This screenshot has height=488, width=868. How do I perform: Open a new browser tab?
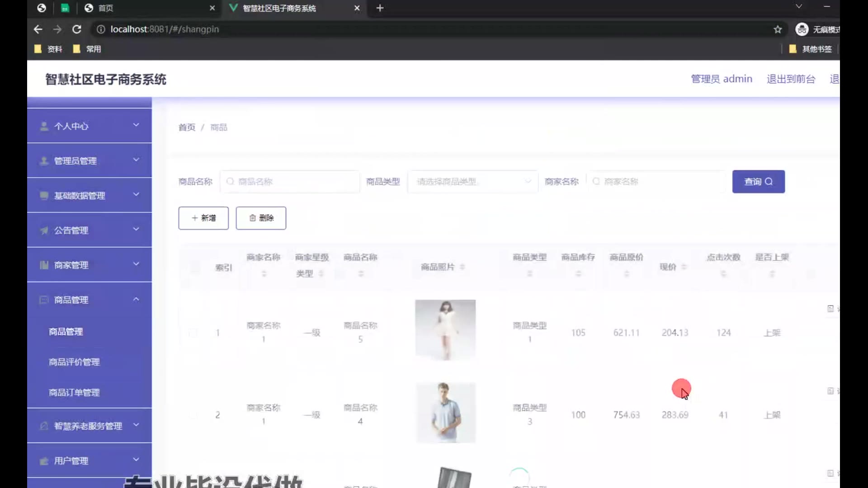(380, 8)
